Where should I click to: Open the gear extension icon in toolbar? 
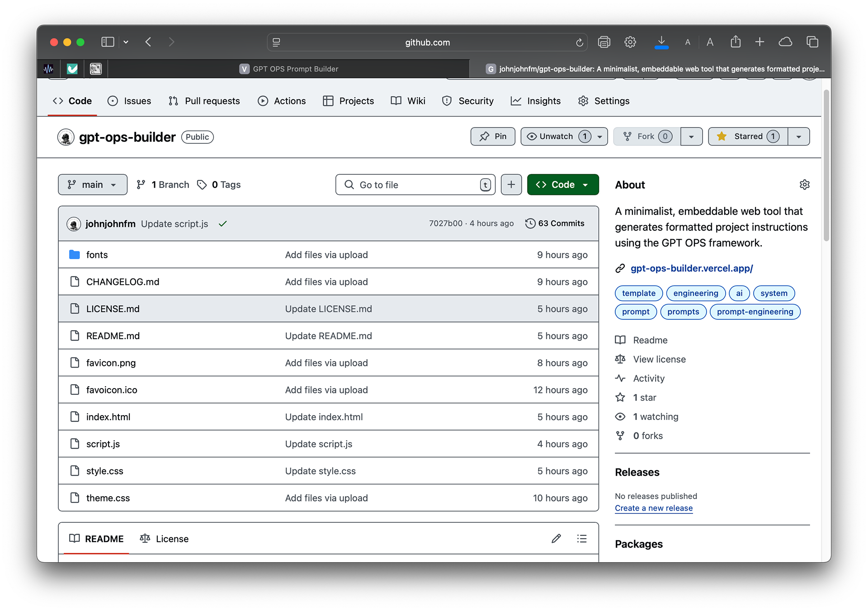coord(630,42)
